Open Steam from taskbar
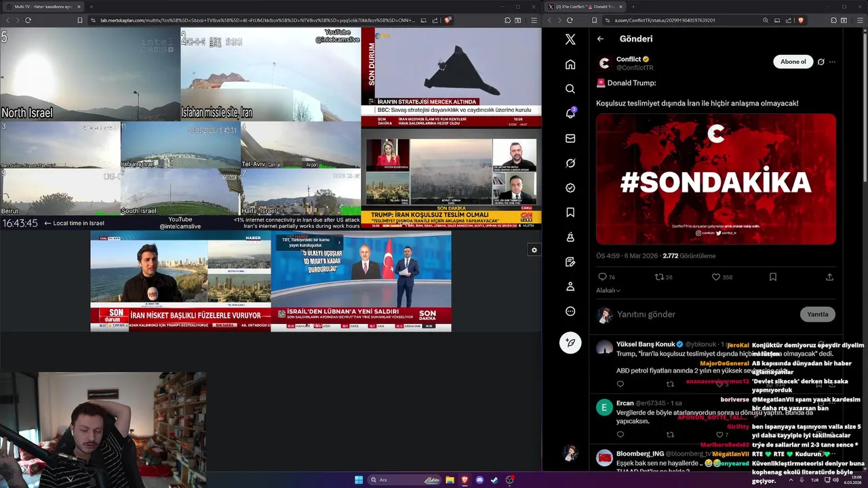The image size is (868, 488). (x=494, y=480)
